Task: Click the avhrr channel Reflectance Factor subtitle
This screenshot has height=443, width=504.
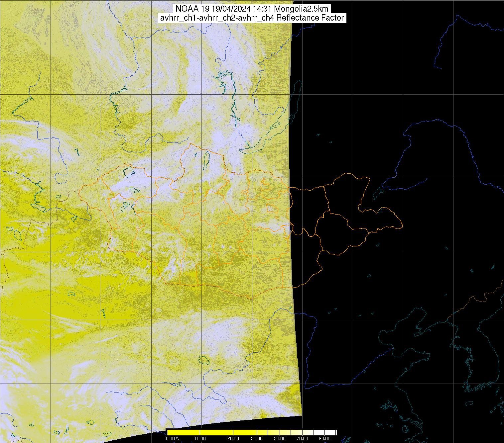Action: (x=252, y=18)
